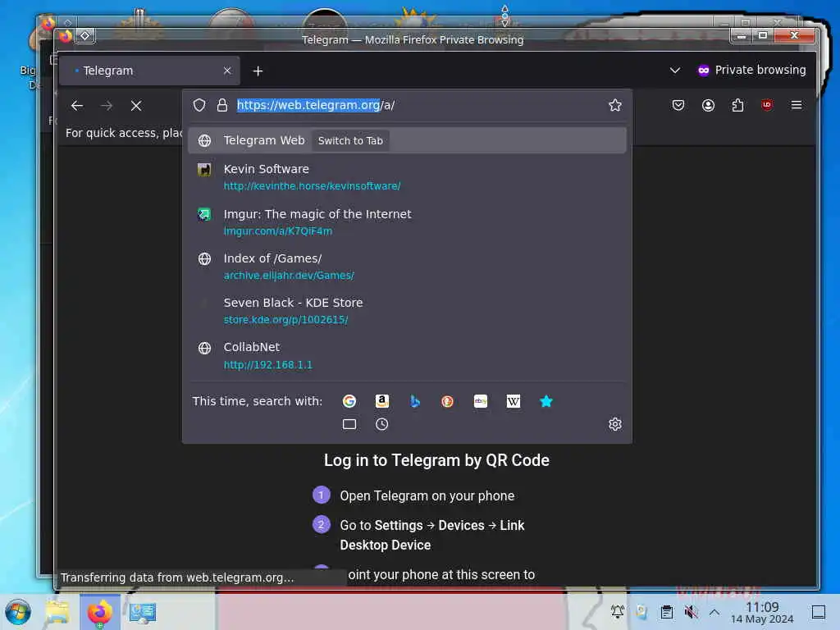840x630 pixels.
Task: Stop loading the page
Action: click(136, 106)
